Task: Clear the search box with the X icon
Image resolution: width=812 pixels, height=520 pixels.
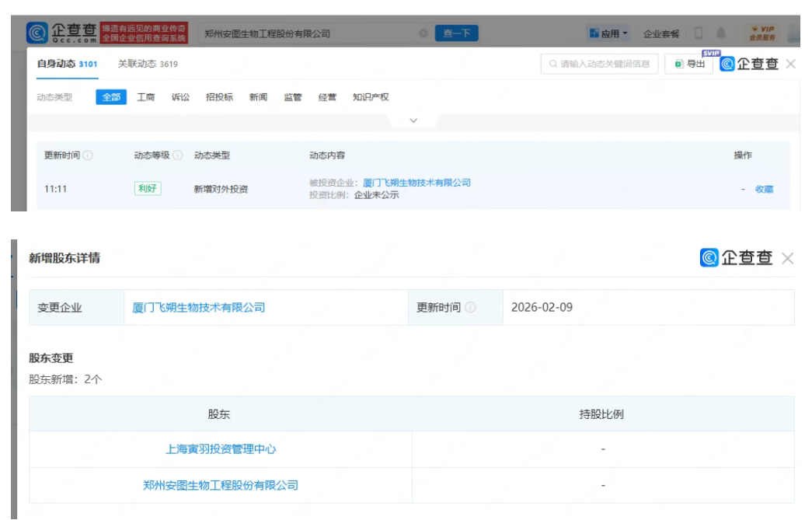Action: [423, 33]
